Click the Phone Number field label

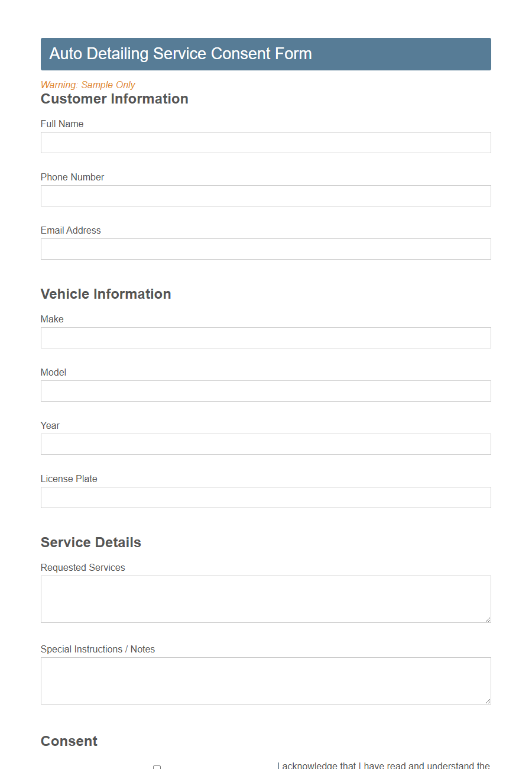pyautogui.click(x=72, y=177)
